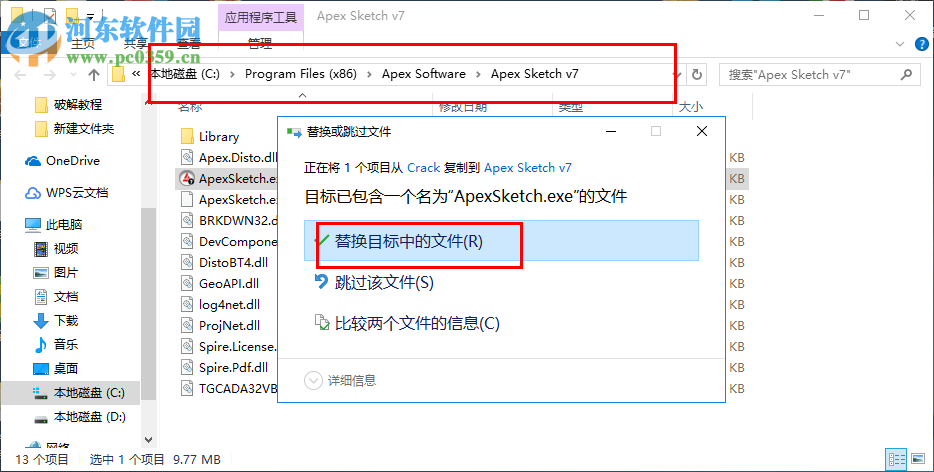Select Apex Software breadcrumb

point(424,74)
